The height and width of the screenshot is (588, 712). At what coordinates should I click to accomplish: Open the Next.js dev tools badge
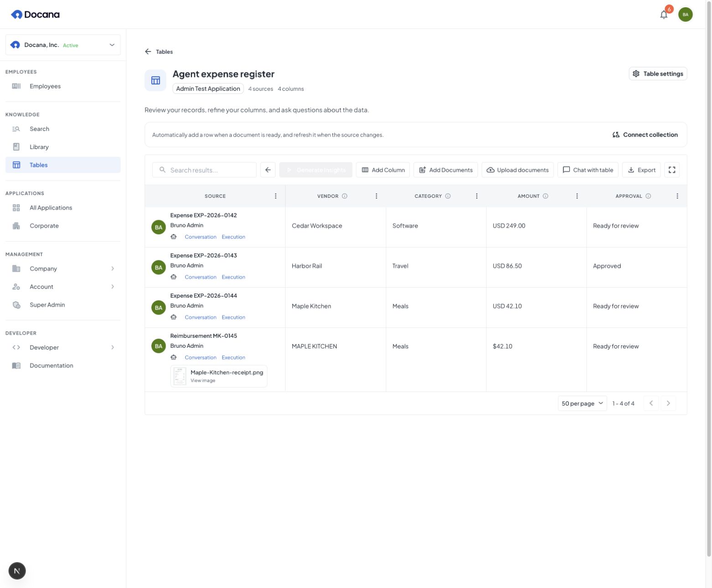17,571
